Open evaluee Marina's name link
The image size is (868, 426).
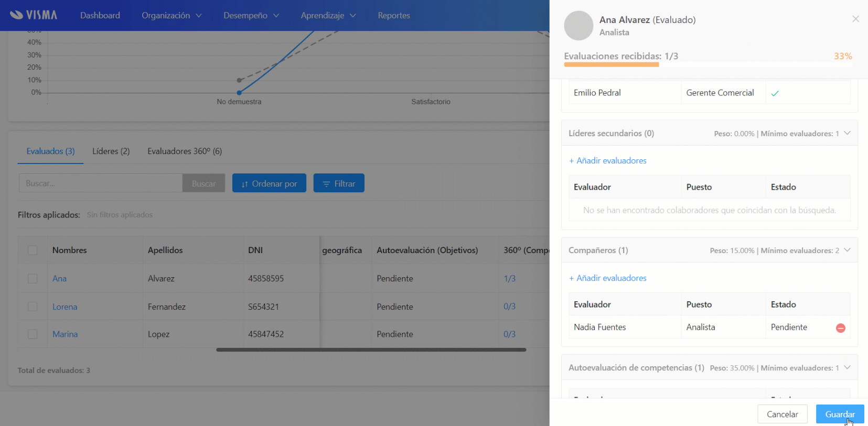pyautogui.click(x=65, y=334)
